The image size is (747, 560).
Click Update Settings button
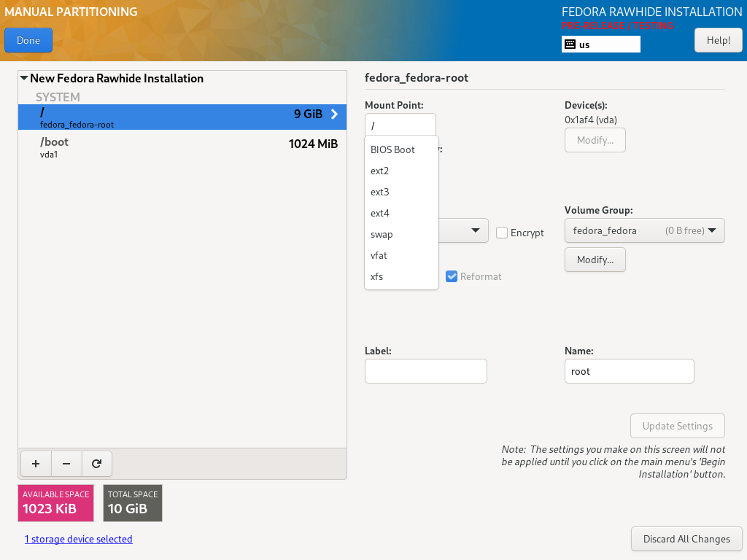[678, 426]
